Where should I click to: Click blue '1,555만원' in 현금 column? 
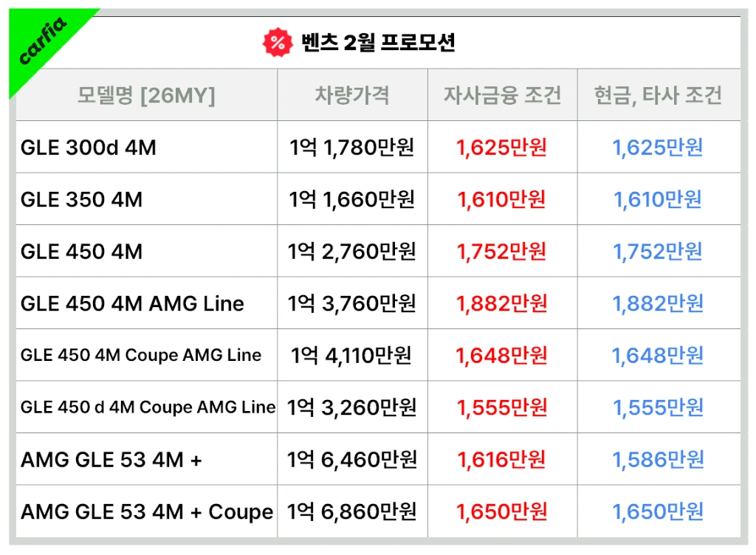point(658,407)
